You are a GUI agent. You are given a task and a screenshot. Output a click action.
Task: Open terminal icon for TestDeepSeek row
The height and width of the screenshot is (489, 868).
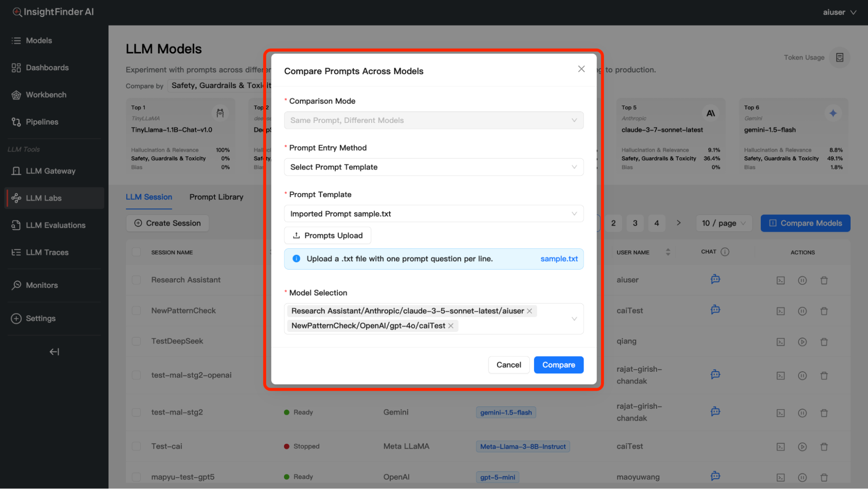(780, 342)
